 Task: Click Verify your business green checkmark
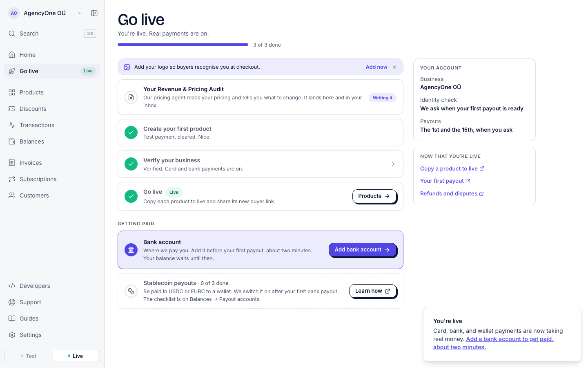click(131, 164)
